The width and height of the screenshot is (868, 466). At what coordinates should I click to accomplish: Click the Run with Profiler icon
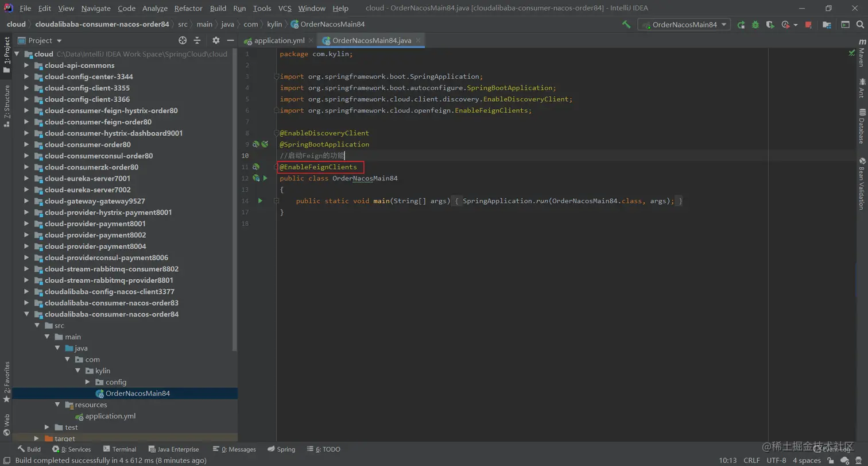click(x=785, y=25)
